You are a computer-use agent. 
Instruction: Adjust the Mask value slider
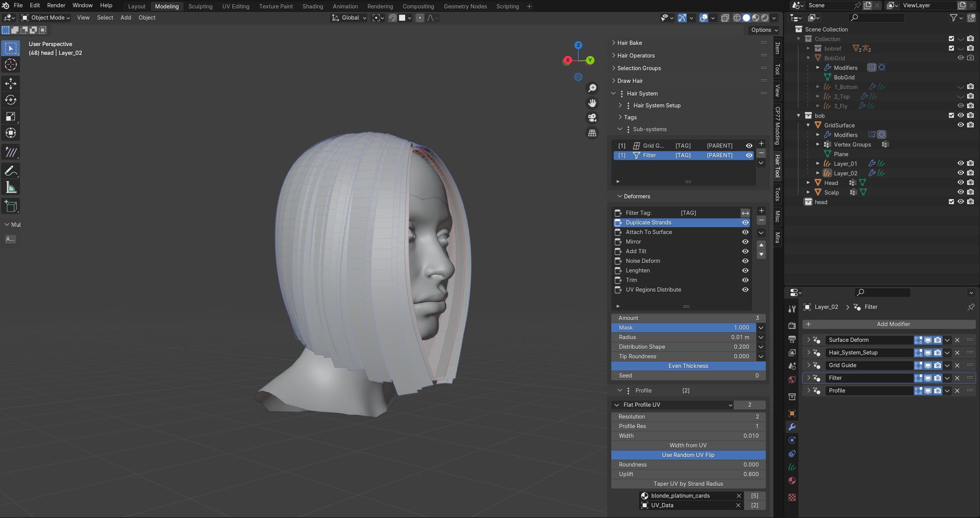click(684, 328)
